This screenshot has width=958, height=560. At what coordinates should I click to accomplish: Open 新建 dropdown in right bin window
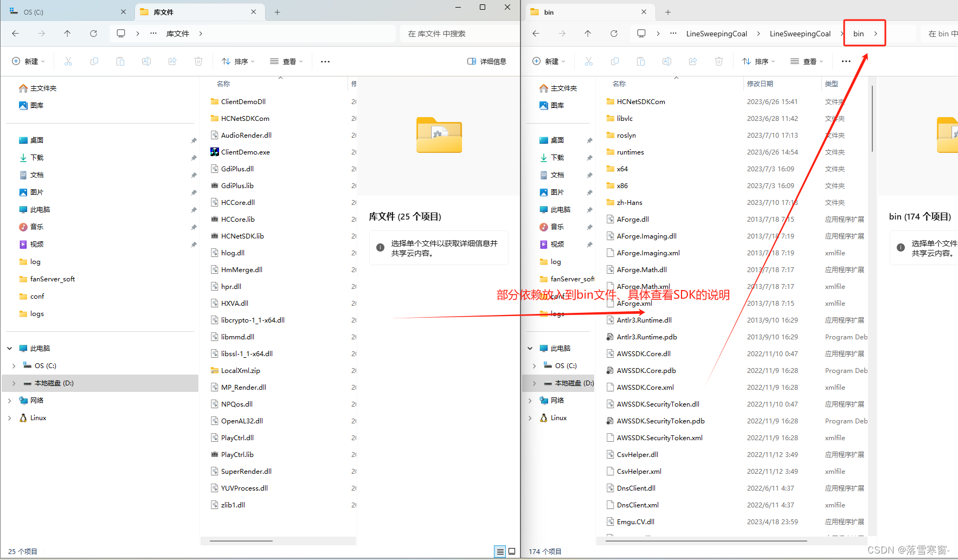549,61
